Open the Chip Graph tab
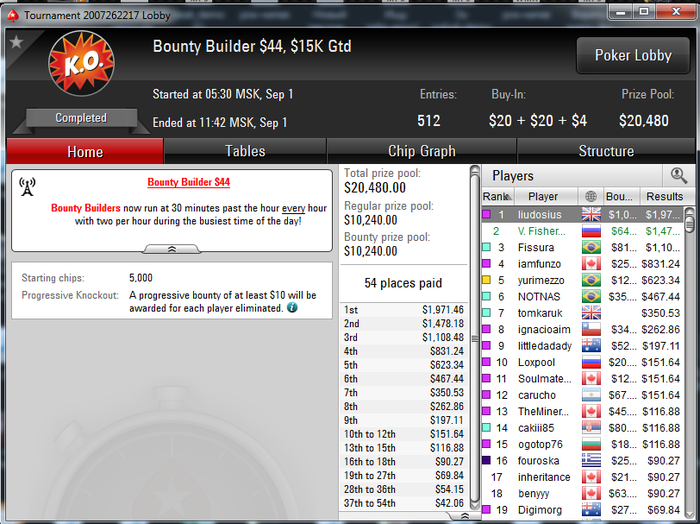 coord(422,151)
